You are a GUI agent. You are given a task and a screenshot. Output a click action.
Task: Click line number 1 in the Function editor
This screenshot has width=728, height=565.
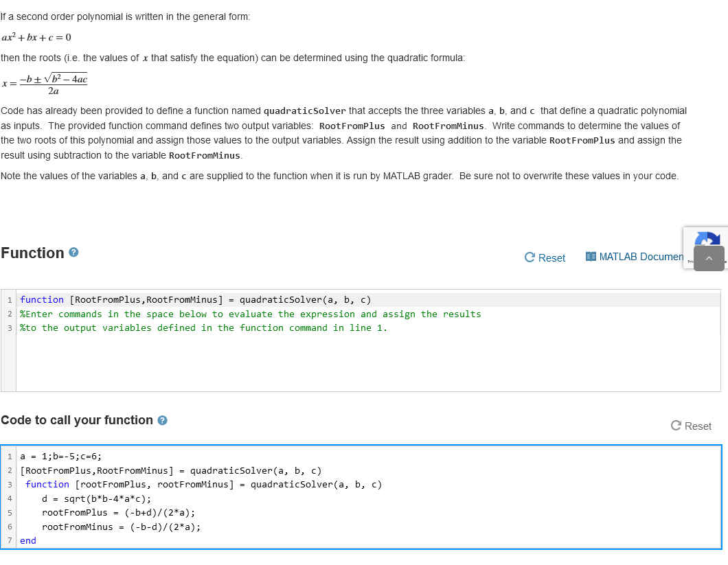pyautogui.click(x=9, y=300)
